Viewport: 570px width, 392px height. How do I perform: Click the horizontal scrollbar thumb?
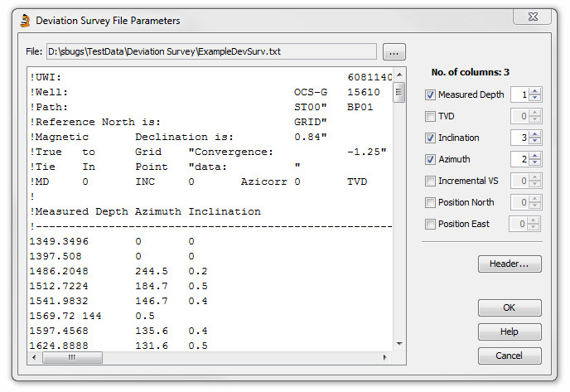coord(72,357)
